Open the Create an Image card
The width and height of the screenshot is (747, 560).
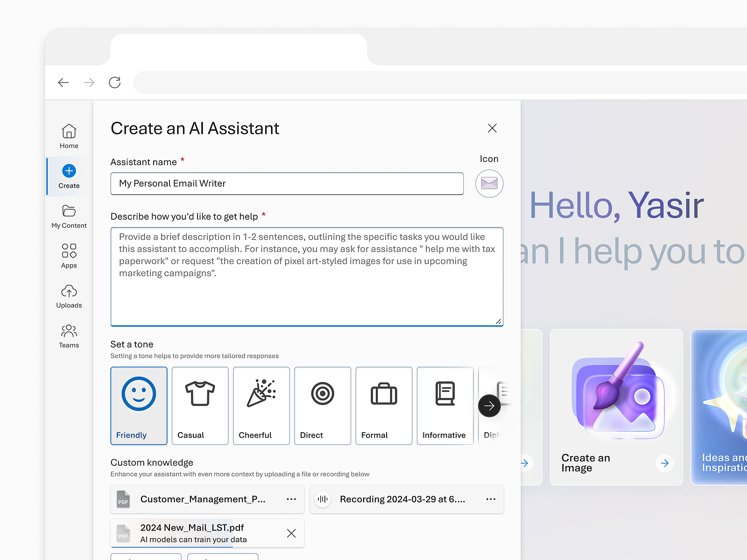(x=616, y=406)
